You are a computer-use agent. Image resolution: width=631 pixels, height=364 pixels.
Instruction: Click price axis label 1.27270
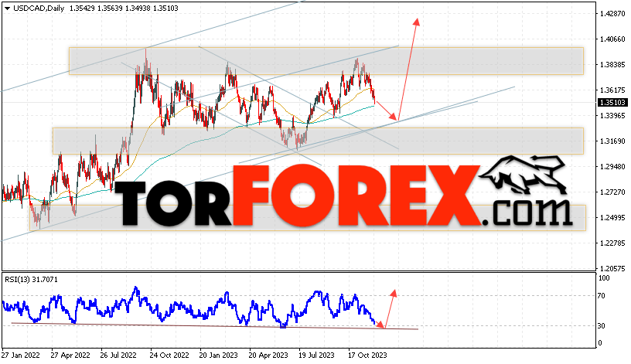pyautogui.click(x=612, y=192)
